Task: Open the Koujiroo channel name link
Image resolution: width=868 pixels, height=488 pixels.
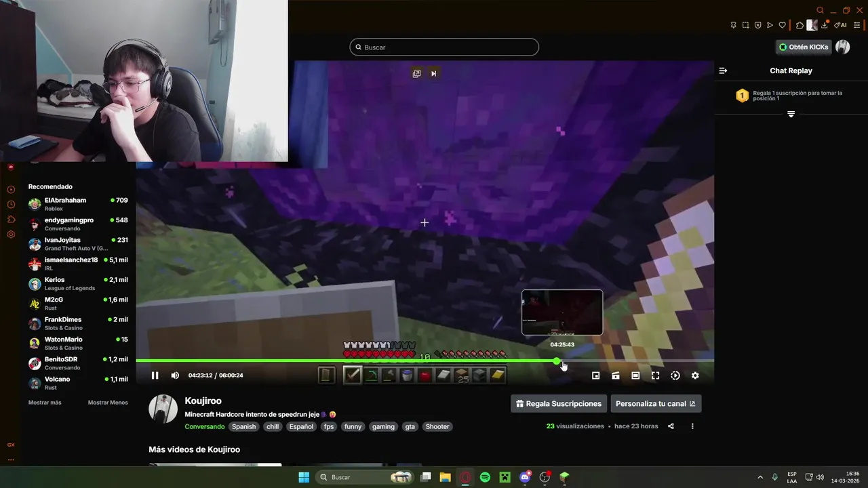Action: (x=203, y=401)
